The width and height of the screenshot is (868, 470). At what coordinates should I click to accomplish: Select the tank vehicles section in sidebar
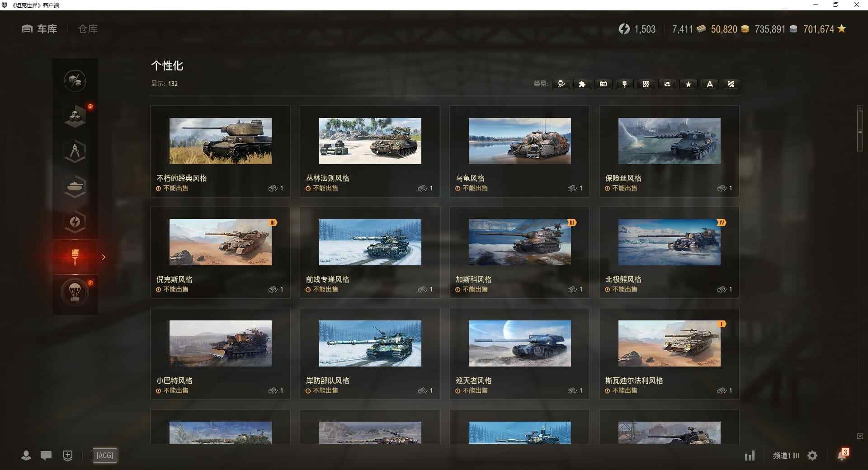coord(75,187)
